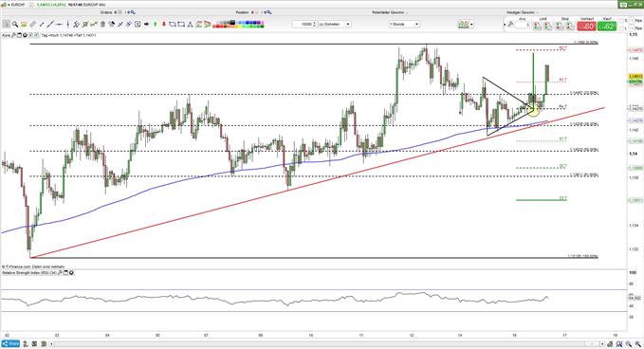Choose the vertical line drawing tool

(x=67, y=25)
